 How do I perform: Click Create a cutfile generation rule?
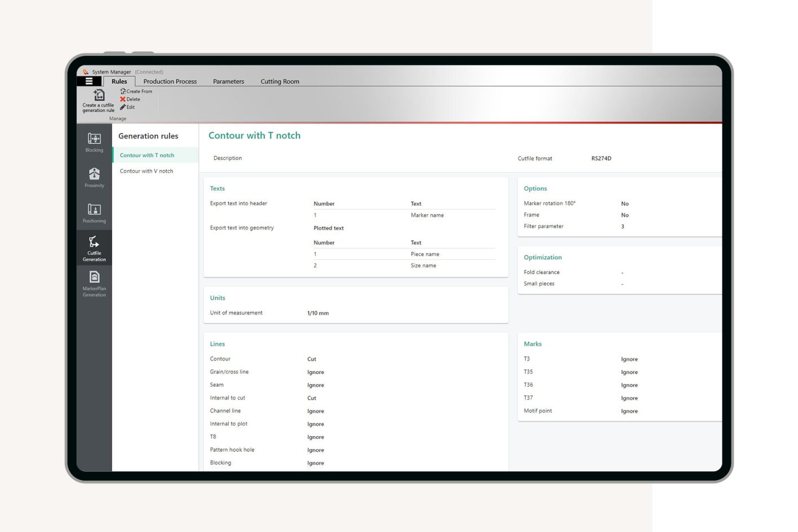tap(99, 101)
